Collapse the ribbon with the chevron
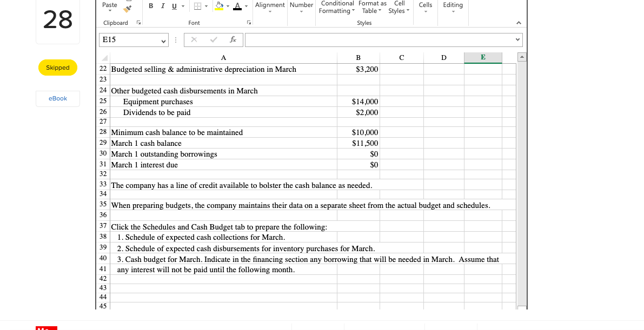 click(x=518, y=23)
